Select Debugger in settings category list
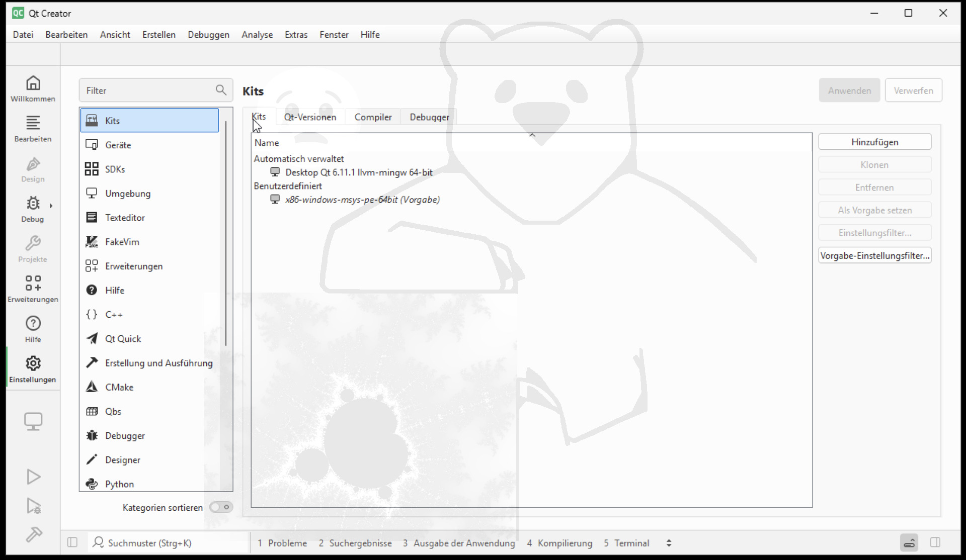This screenshot has width=966, height=560. (x=149, y=436)
